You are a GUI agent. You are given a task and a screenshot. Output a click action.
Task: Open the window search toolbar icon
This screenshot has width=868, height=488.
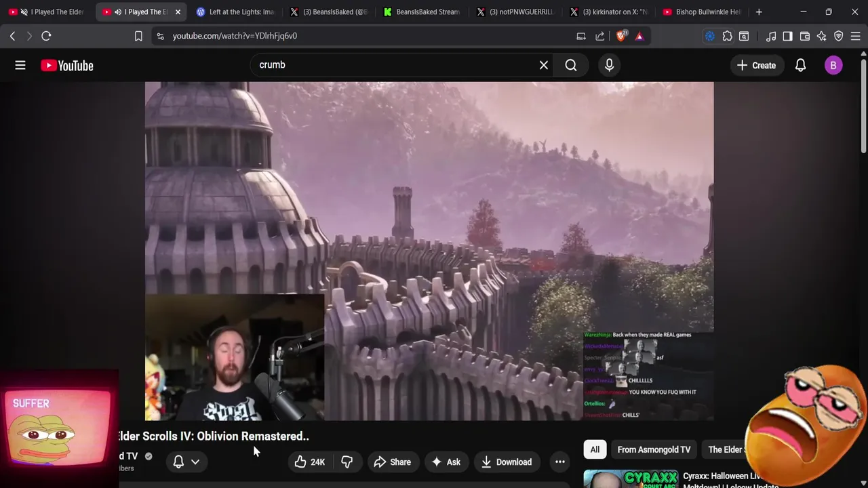pyautogui.click(x=744, y=36)
